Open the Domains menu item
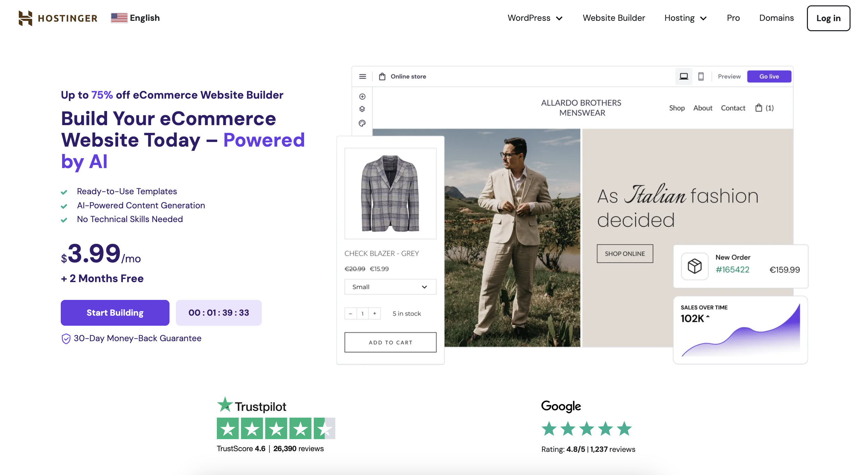Image resolution: width=868 pixels, height=475 pixels. (x=776, y=18)
